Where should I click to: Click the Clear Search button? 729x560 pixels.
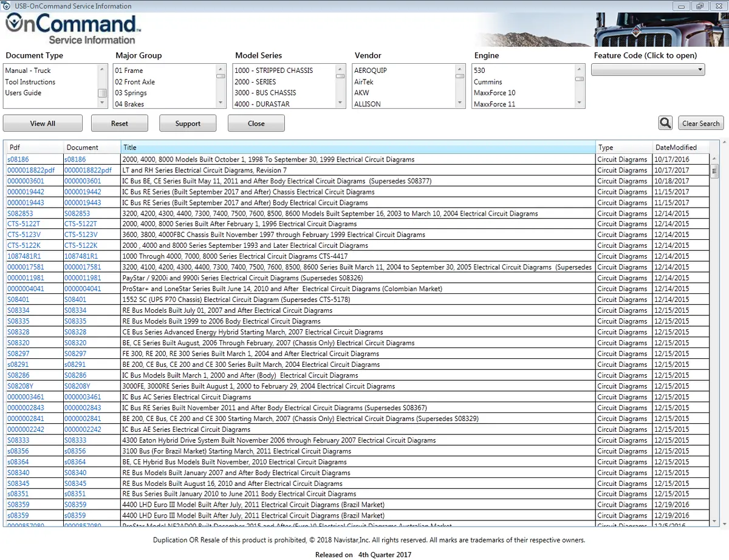(x=700, y=123)
